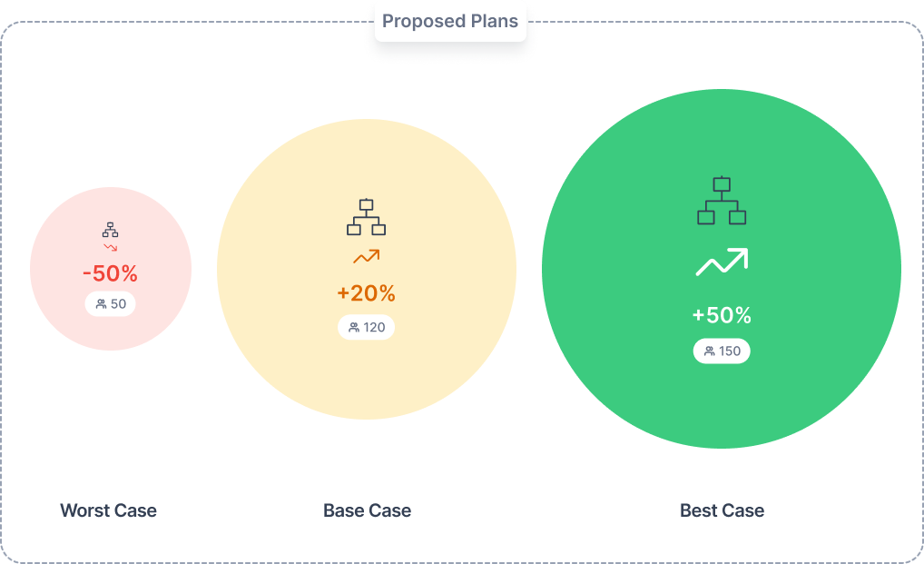This screenshot has height=564, width=924.
Task: Select the Worst Case label
Action: coord(108,510)
